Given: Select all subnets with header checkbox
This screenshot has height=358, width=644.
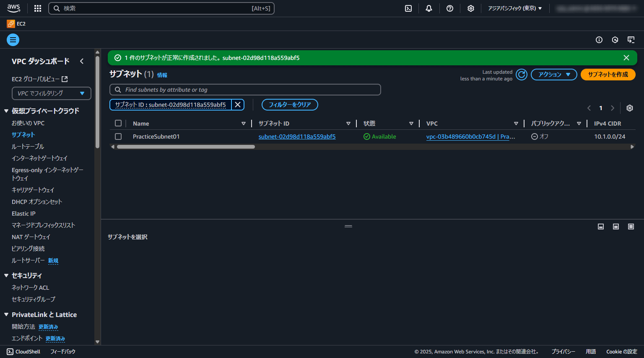Looking at the screenshot, I should pyautogui.click(x=118, y=123).
